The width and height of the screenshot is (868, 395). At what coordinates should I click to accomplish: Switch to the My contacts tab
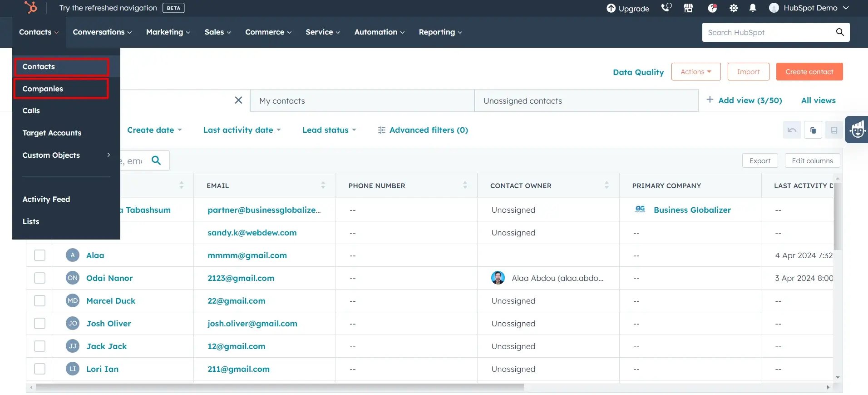[x=362, y=100]
